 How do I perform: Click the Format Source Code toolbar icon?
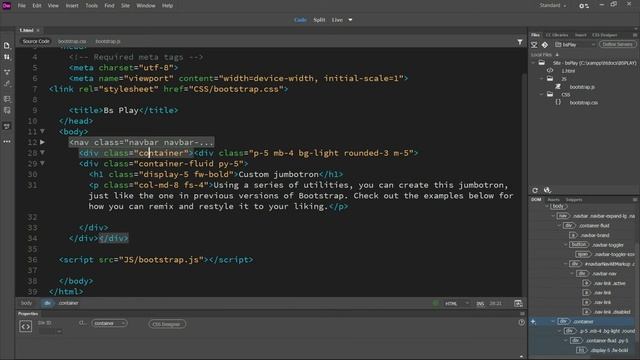pyautogui.click(x=7, y=99)
